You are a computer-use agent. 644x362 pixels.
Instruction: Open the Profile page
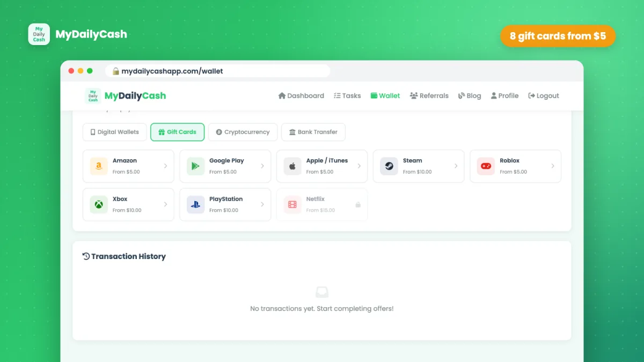pyautogui.click(x=504, y=96)
